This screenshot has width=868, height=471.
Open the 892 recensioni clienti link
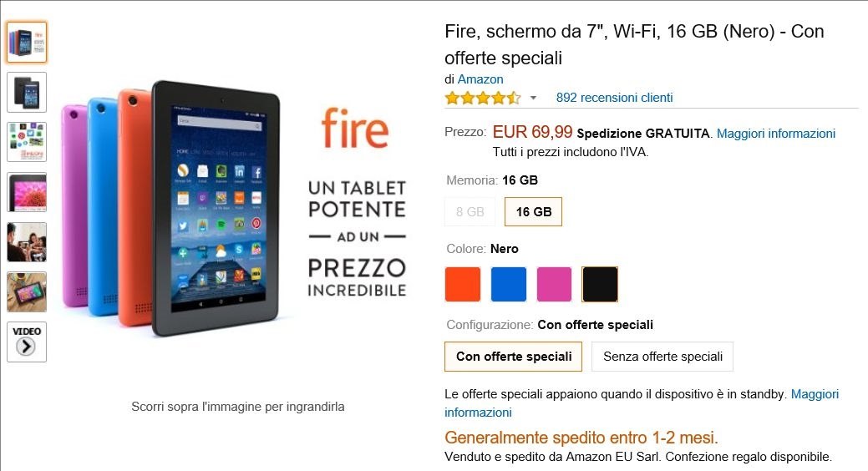click(615, 98)
